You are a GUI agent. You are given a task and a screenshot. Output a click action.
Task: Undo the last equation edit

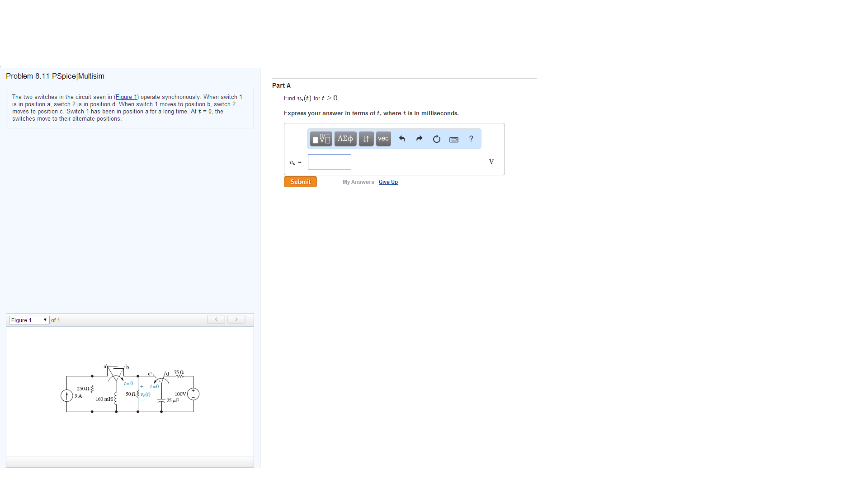point(402,139)
